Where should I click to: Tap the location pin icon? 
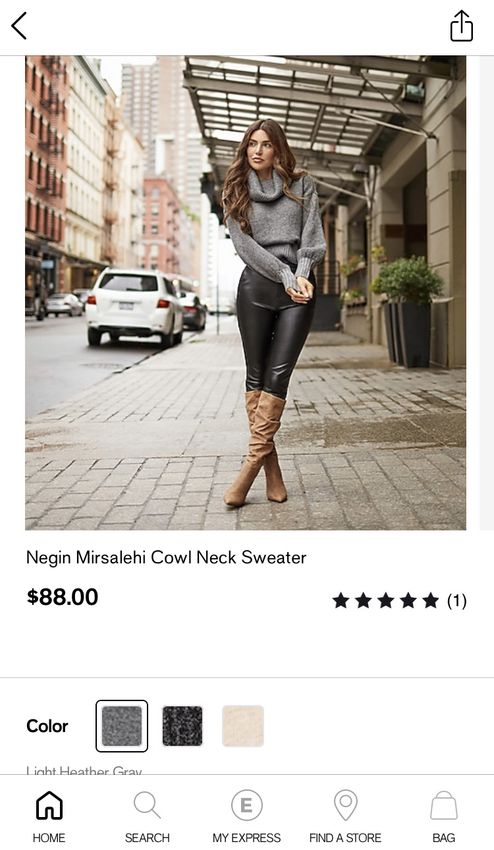pyautogui.click(x=345, y=805)
